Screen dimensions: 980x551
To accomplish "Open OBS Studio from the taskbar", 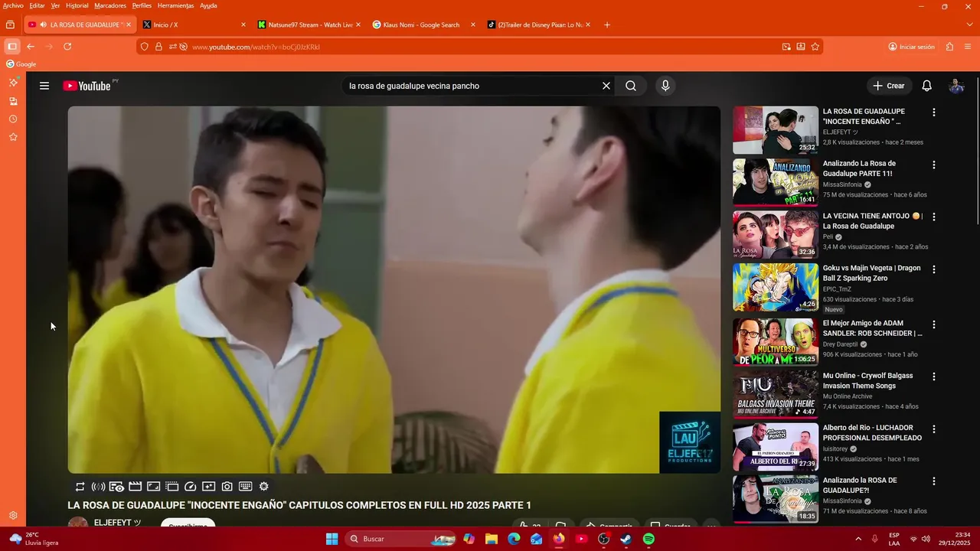I will 603,539.
